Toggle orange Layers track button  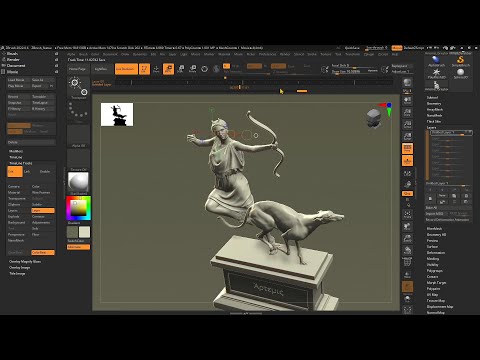click(x=43, y=211)
